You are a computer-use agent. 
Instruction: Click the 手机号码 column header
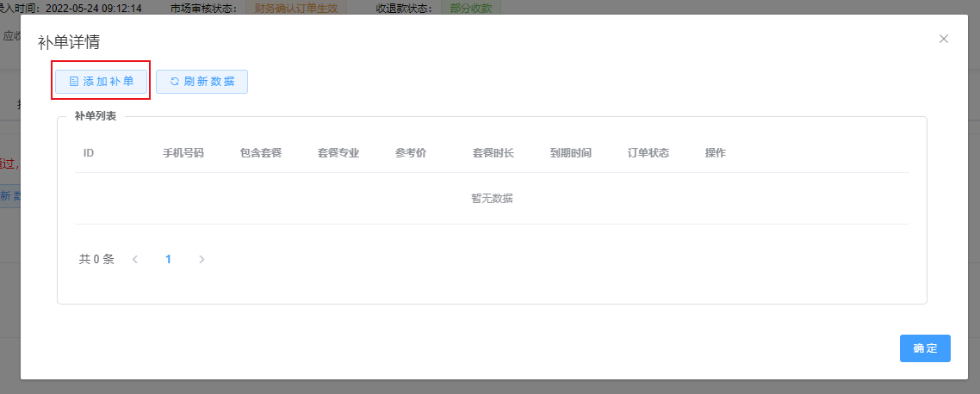tap(183, 153)
